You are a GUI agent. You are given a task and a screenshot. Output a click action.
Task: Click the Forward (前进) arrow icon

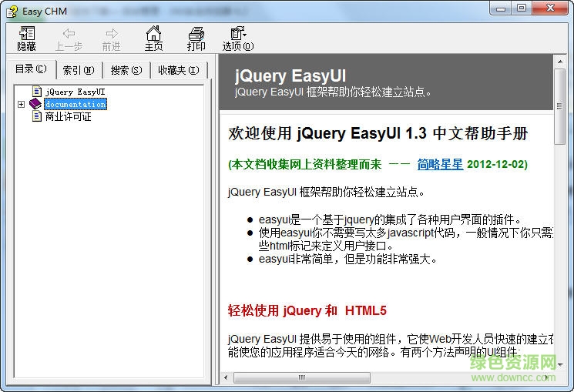point(111,34)
